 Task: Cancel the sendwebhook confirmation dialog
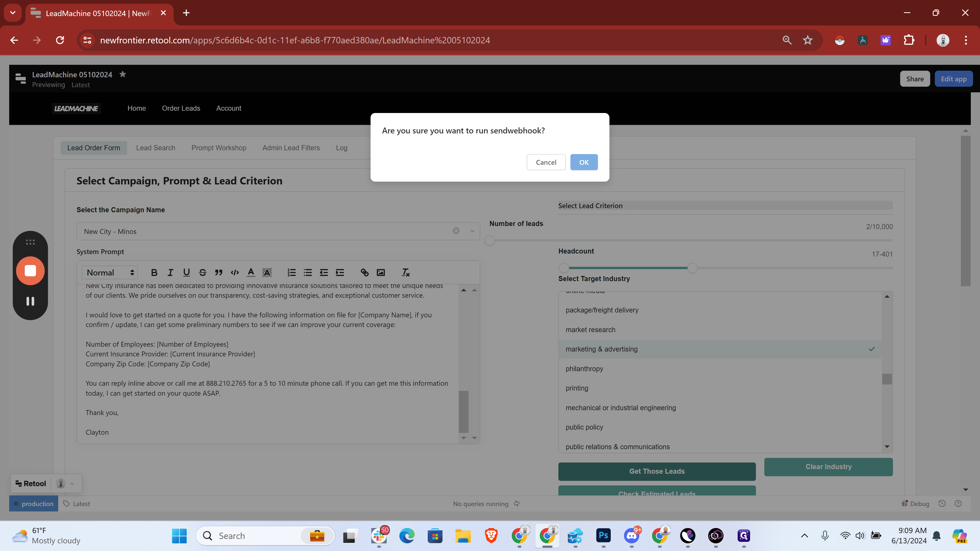pyautogui.click(x=546, y=162)
